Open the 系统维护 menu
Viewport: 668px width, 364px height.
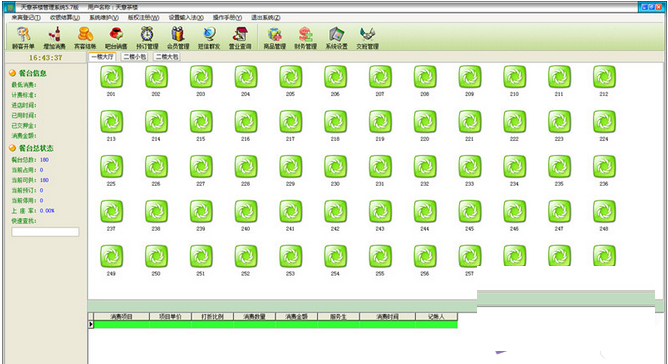[x=104, y=17]
